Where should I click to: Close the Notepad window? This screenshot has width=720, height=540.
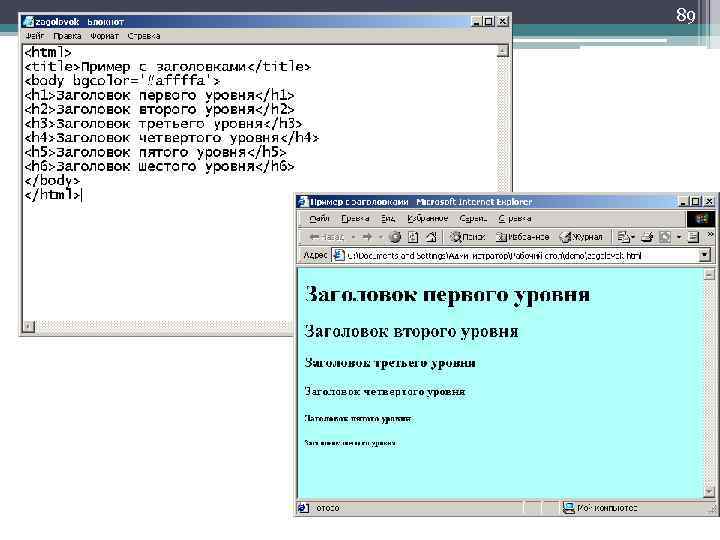(503, 22)
